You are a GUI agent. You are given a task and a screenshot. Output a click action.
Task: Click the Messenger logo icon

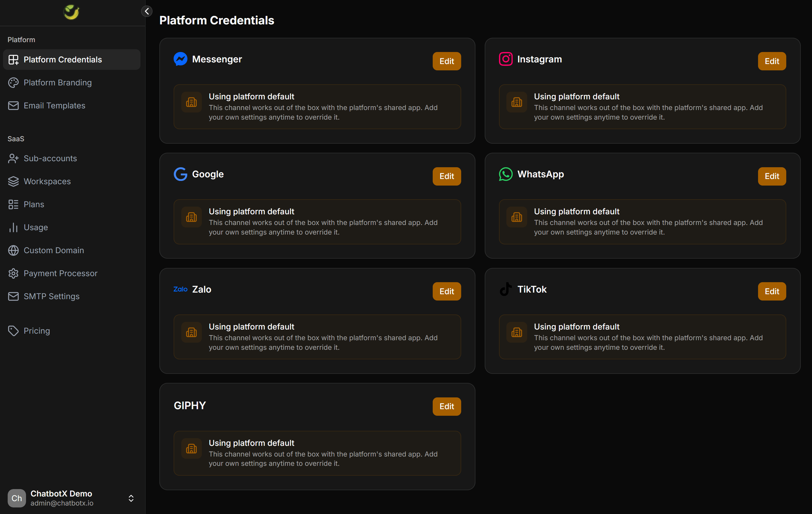click(x=180, y=59)
